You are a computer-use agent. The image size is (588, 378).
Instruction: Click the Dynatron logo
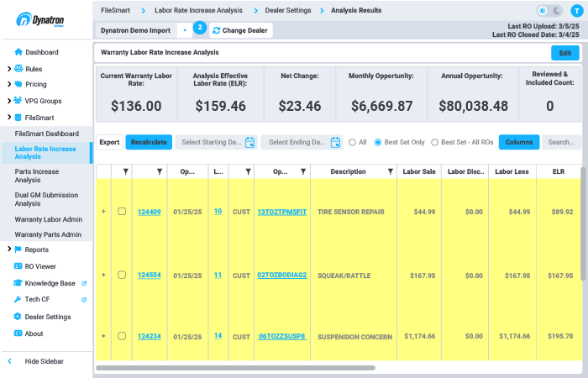point(40,19)
